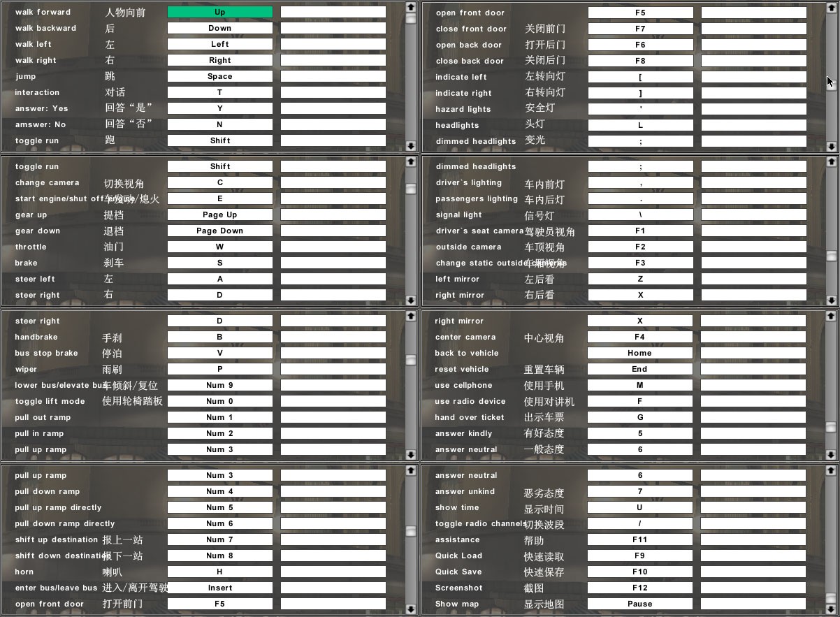Click the F11 field for assistance
The image size is (840, 617).
click(x=640, y=539)
